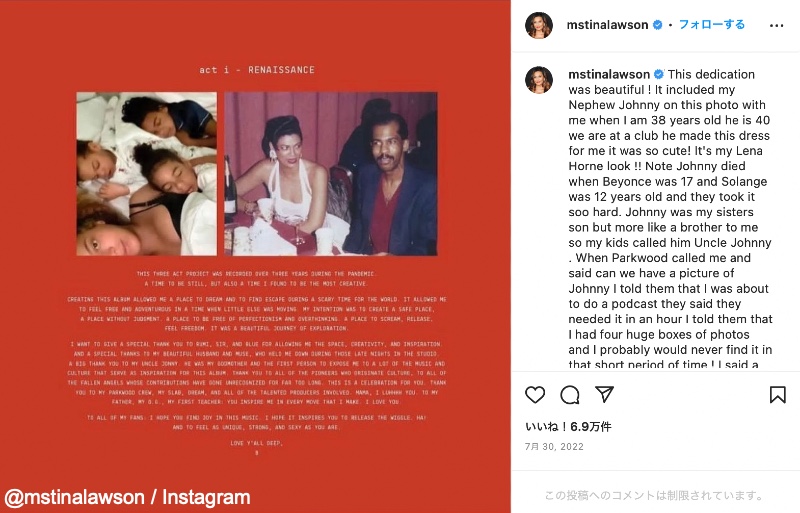Click the disabled comment input field
The height and width of the screenshot is (513, 800).
pos(655,495)
